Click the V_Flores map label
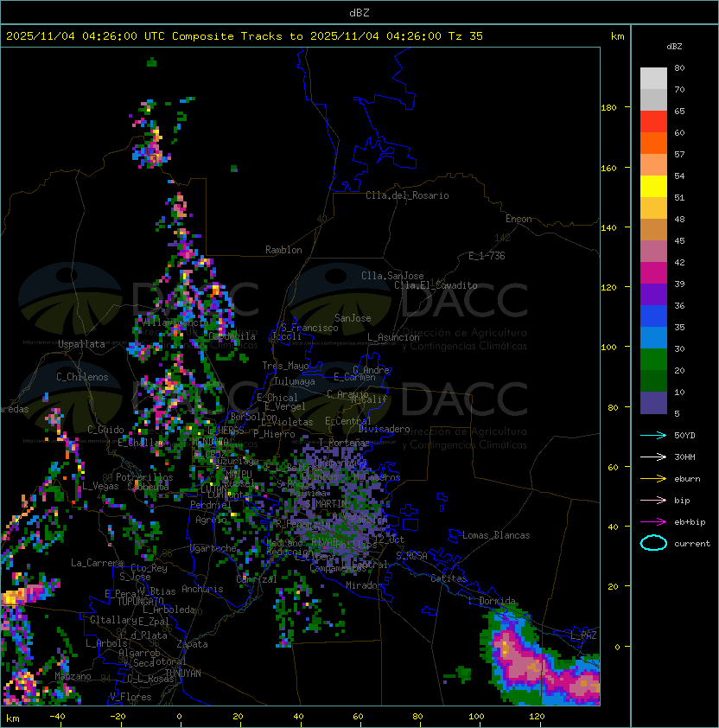 (130, 697)
